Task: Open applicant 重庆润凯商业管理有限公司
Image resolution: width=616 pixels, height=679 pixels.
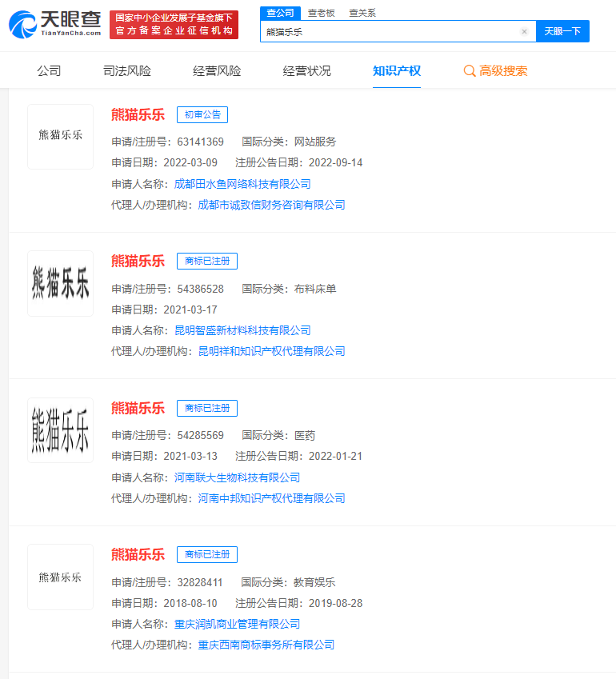Action: (237, 624)
